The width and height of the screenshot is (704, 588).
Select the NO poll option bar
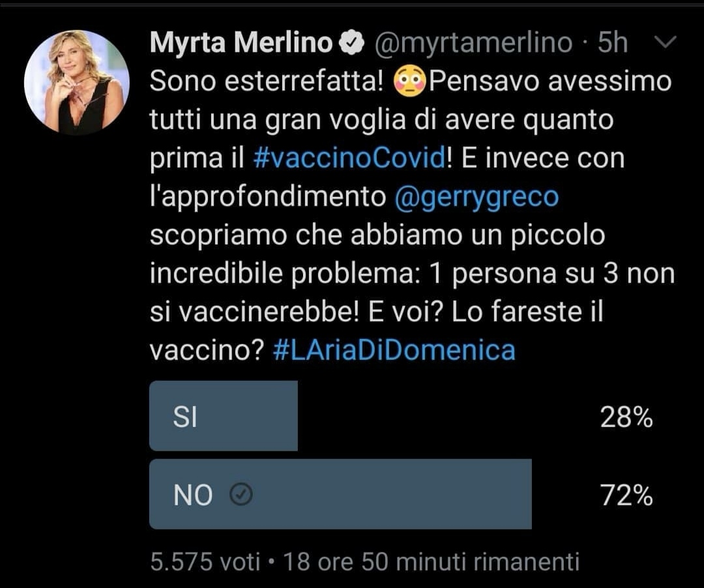340,494
